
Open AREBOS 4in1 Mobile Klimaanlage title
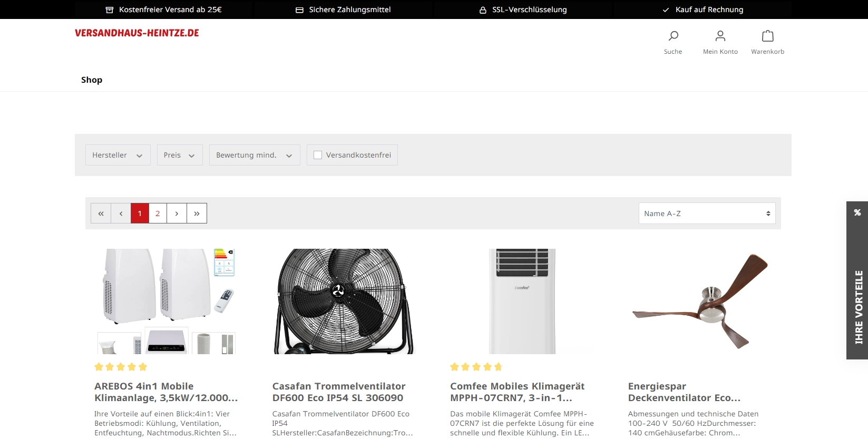166,392
